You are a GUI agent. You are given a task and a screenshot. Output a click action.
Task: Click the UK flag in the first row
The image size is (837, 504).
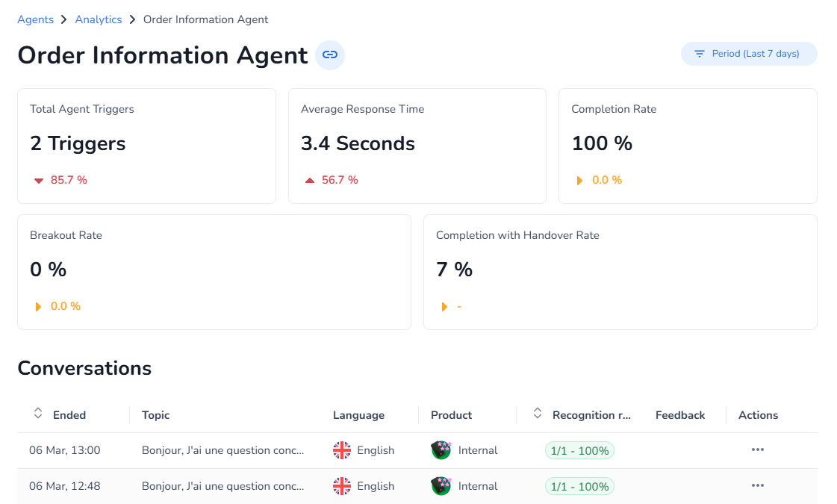click(342, 450)
